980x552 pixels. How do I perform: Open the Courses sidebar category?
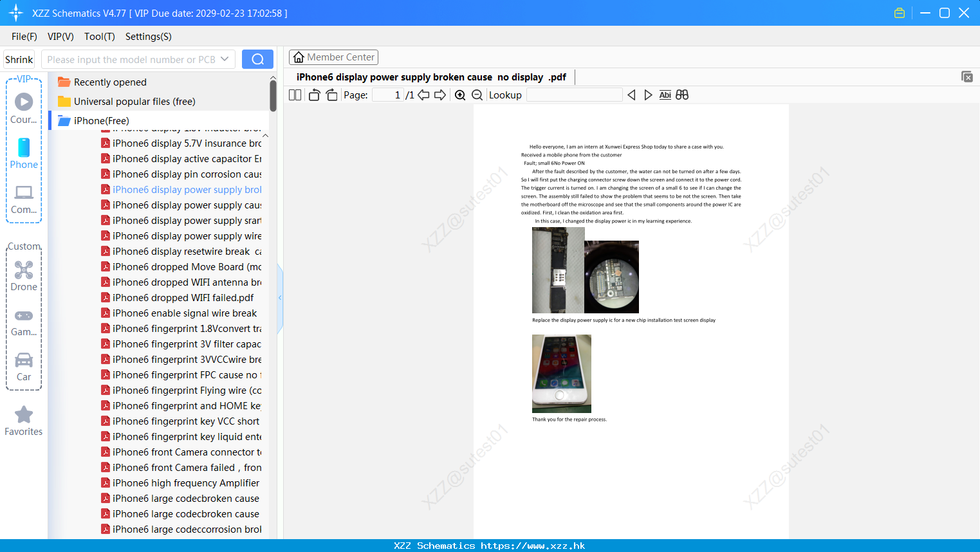click(24, 109)
